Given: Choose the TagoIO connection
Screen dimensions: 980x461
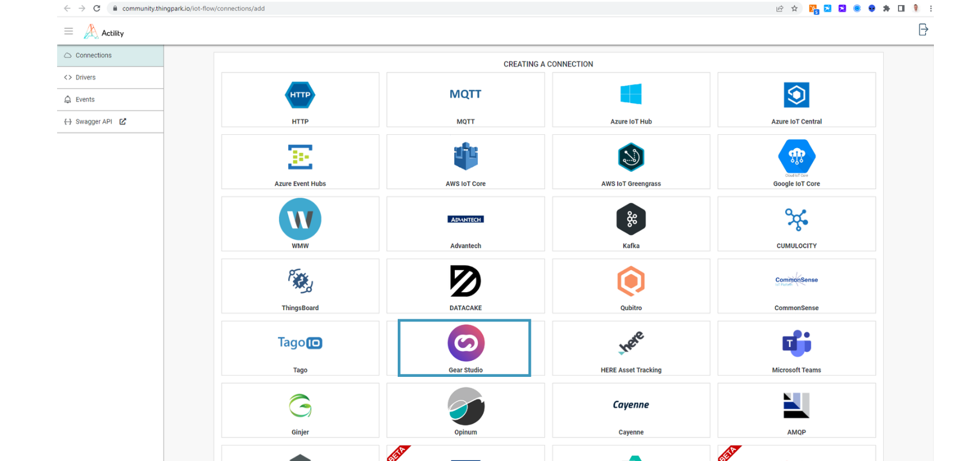Looking at the screenshot, I should tap(300, 343).
